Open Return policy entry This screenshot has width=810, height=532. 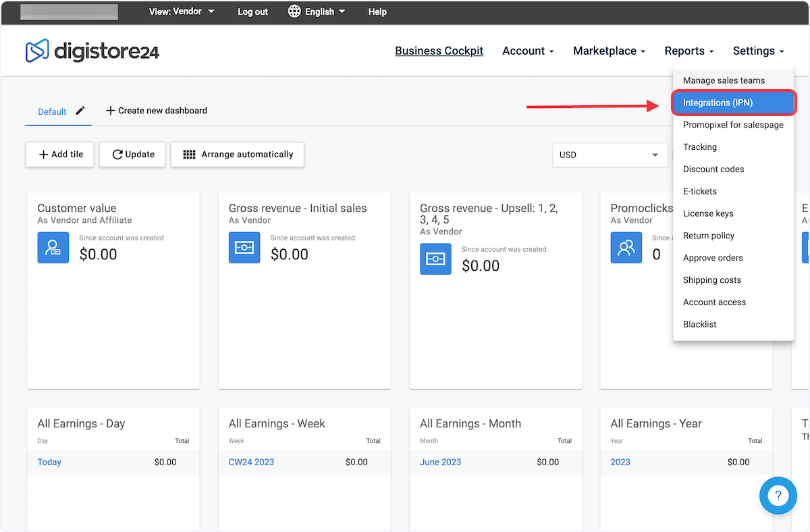point(733,236)
